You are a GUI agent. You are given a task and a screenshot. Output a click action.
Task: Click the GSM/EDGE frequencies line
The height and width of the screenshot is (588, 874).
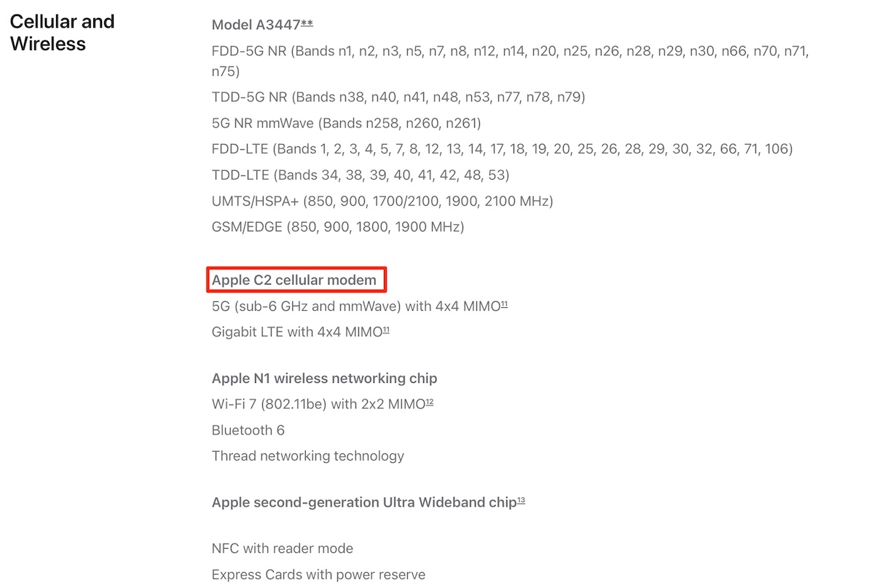338,227
